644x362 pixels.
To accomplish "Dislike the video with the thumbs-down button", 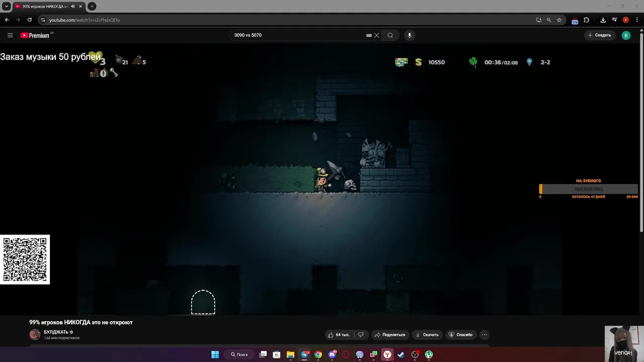I will coord(361,335).
